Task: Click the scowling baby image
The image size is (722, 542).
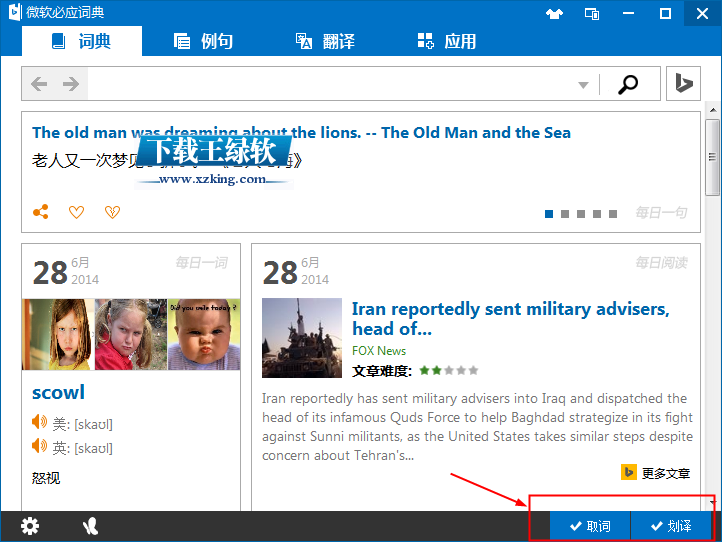Action: click(204, 334)
